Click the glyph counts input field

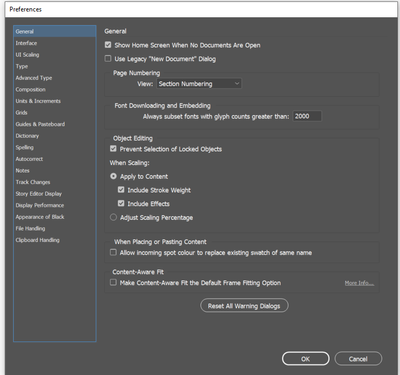[x=307, y=116]
